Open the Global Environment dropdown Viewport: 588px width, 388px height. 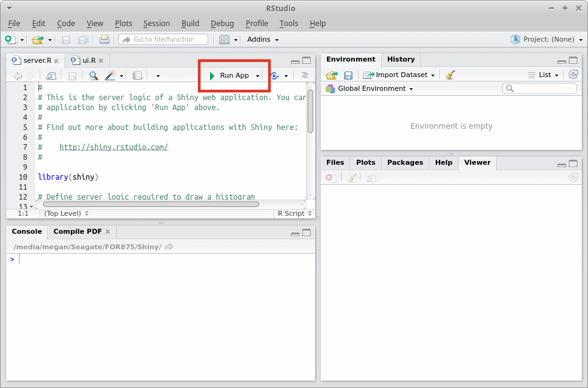[370, 88]
